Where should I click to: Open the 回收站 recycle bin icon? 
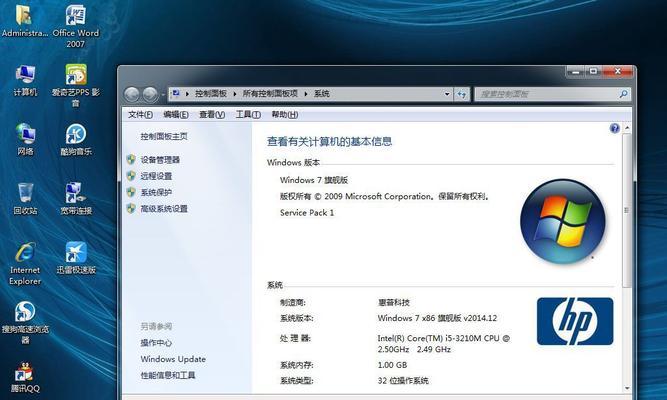coord(25,198)
